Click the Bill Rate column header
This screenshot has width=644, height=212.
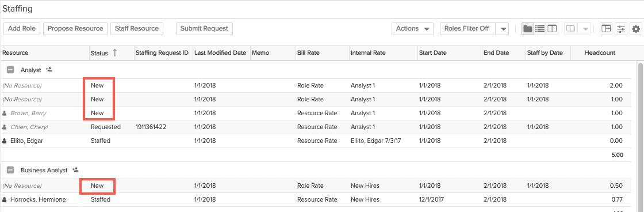(x=308, y=52)
